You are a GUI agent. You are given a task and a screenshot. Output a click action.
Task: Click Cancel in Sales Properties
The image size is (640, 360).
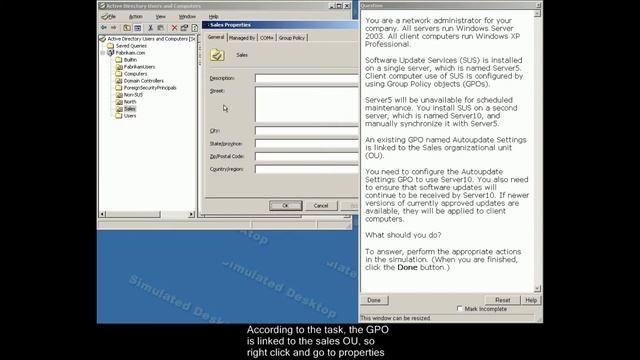coord(321,206)
